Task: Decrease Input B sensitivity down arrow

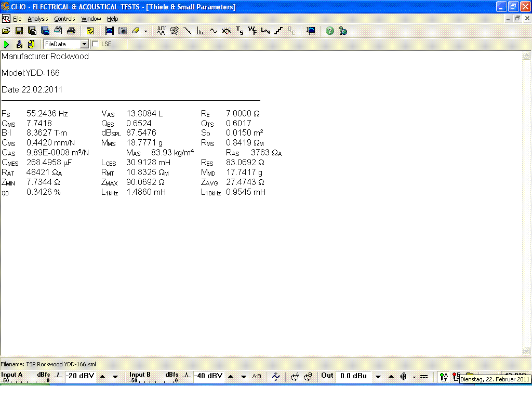Action: (x=244, y=377)
